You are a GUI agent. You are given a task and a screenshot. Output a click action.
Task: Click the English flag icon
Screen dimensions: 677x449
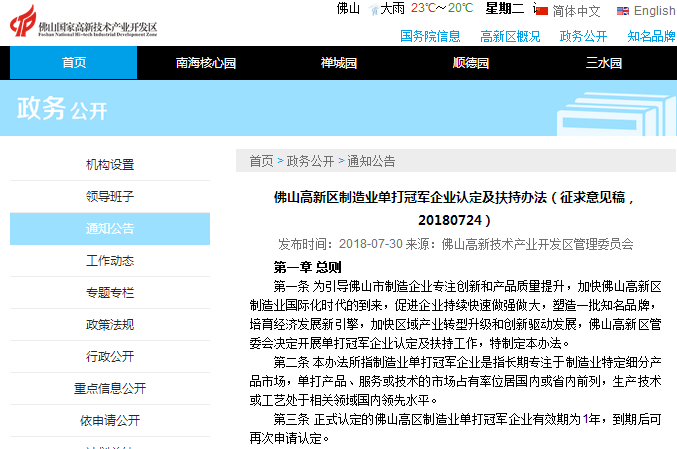click(x=623, y=11)
